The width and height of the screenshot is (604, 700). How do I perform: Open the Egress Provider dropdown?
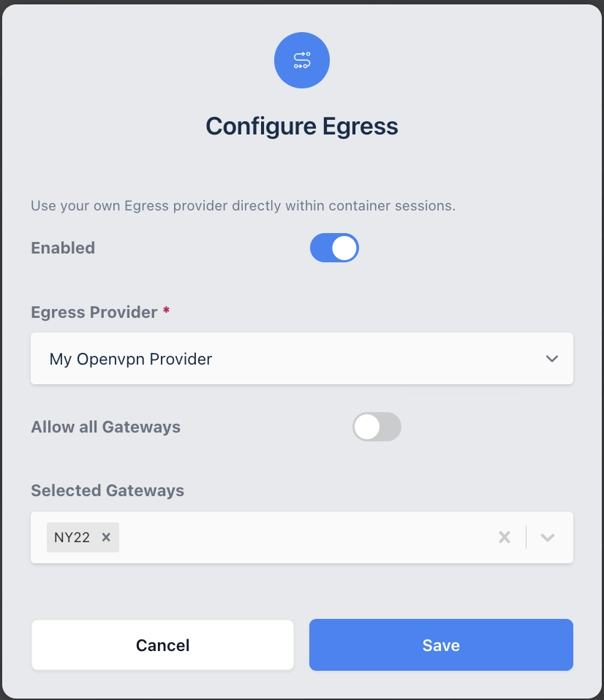[301, 359]
